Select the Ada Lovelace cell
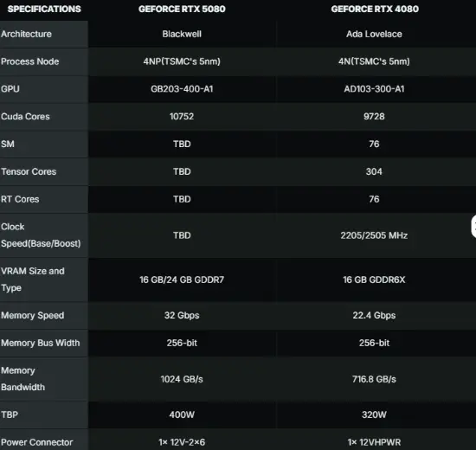The height and width of the screenshot is (450, 476). tap(374, 34)
